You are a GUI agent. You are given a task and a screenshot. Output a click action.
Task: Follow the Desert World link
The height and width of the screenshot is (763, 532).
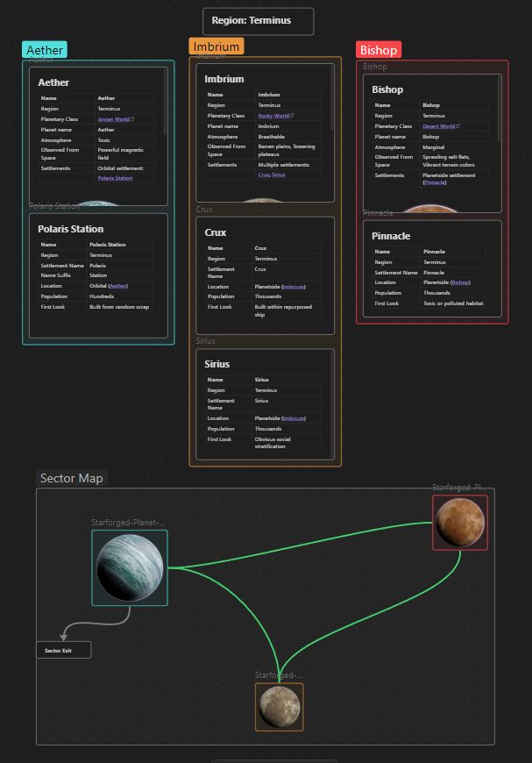point(440,125)
